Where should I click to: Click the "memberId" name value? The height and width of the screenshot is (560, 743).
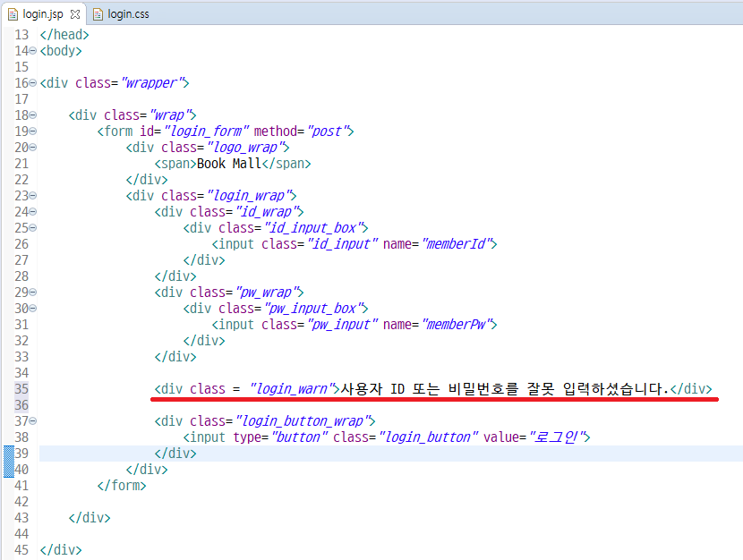(x=457, y=244)
